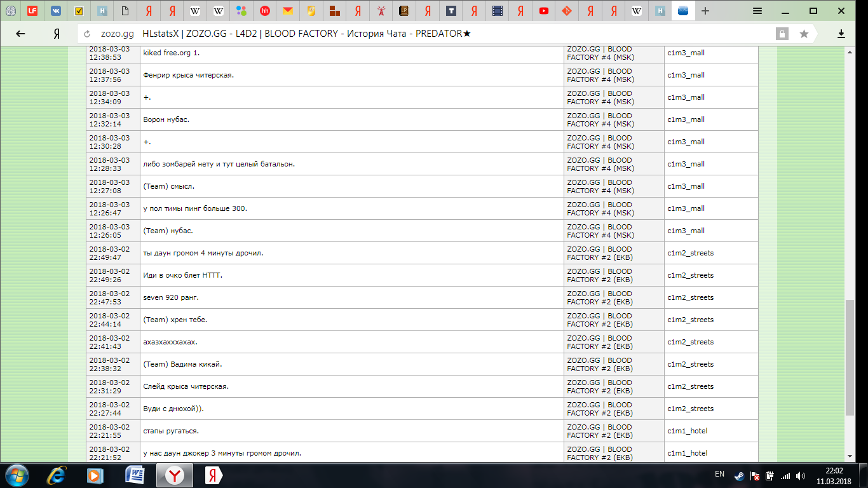The height and width of the screenshot is (488, 868).
Task: Open the downloads arrow icon
Action: click(x=841, y=34)
